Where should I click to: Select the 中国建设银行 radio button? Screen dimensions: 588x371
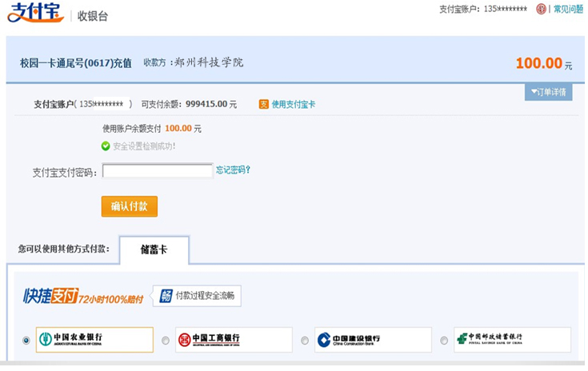coord(305,341)
